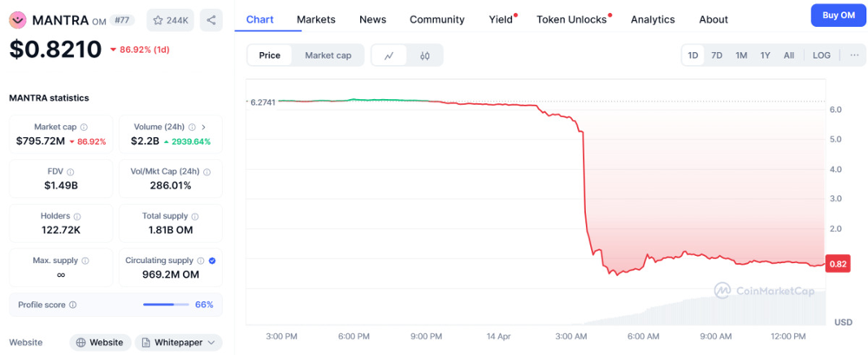Viewport: 868px width, 355px height.
Task: Click the 286.01% Vol/Mkt Cap value
Action: pyautogui.click(x=170, y=186)
